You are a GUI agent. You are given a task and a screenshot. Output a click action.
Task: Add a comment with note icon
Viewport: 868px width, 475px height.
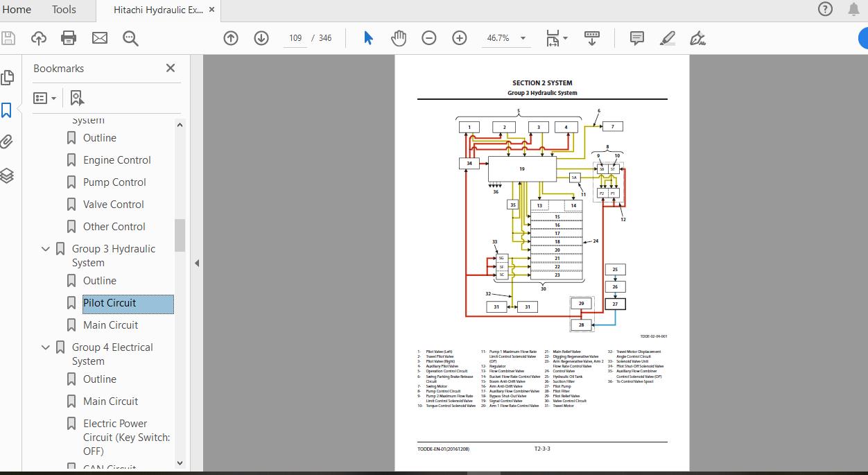[637, 38]
